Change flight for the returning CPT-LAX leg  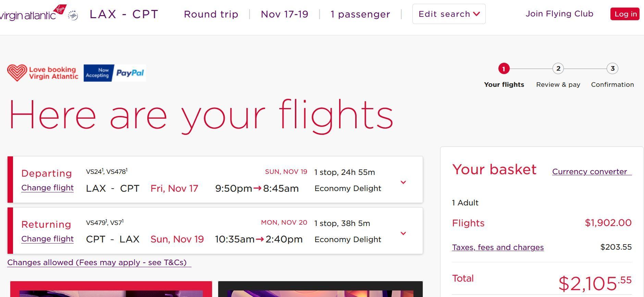pos(47,239)
